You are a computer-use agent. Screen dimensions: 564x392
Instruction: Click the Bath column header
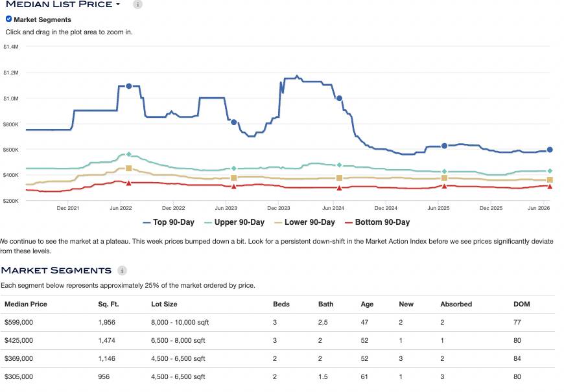coord(326,304)
